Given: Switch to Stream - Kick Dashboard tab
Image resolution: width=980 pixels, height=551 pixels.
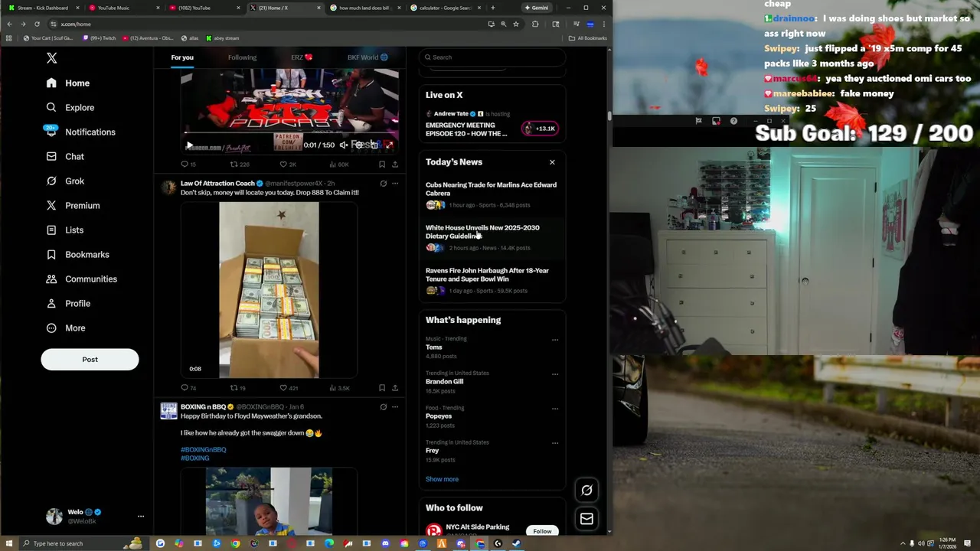Looking at the screenshot, I should point(42,8).
